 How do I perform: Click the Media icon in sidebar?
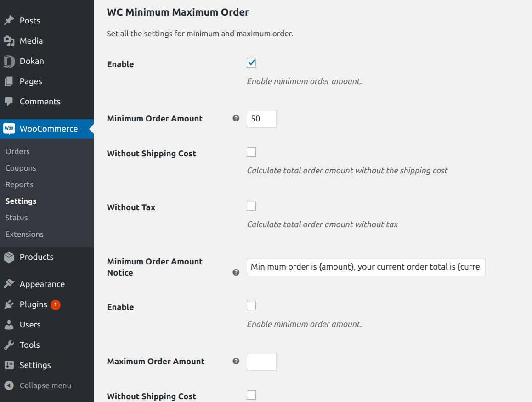[x=9, y=41]
